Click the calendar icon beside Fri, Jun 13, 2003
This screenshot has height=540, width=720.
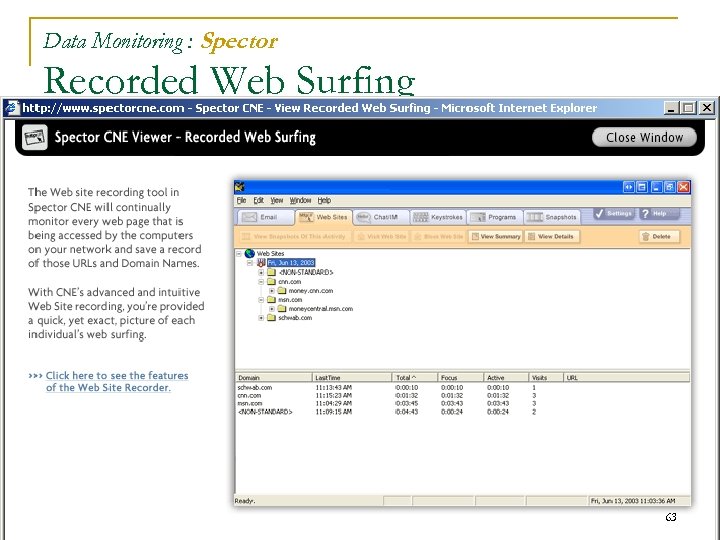tap(261, 263)
